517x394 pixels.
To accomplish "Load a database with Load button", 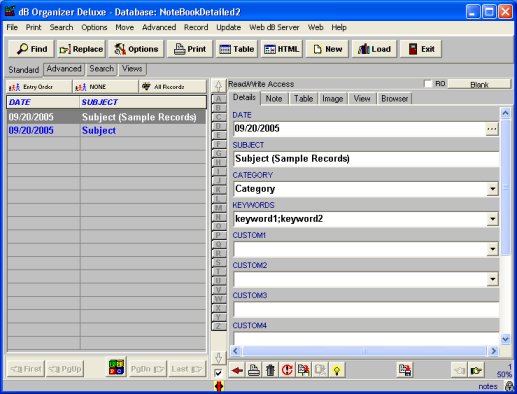I will point(374,49).
